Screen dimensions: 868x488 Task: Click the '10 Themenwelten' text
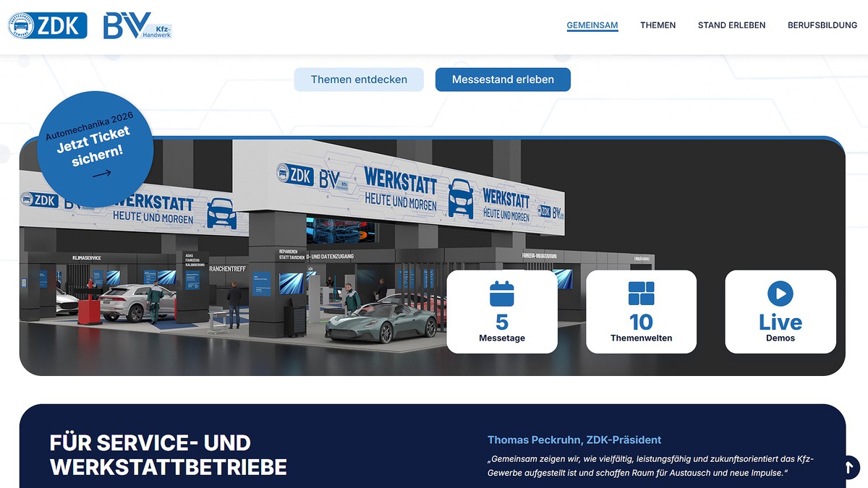point(641,328)
